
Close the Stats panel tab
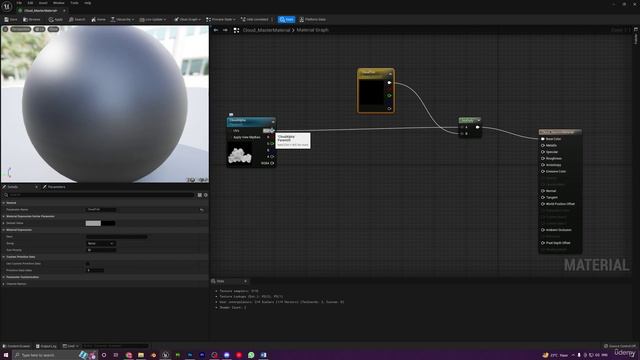click(x=245, y=281)
